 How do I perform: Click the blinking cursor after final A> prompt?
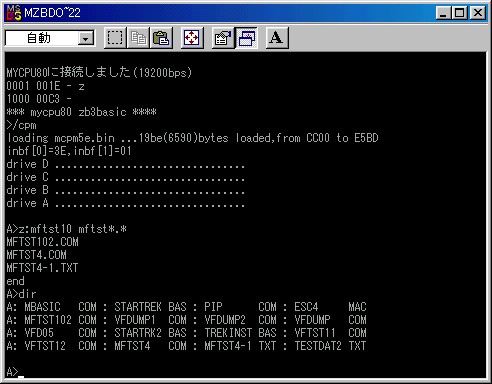point(21,377)
